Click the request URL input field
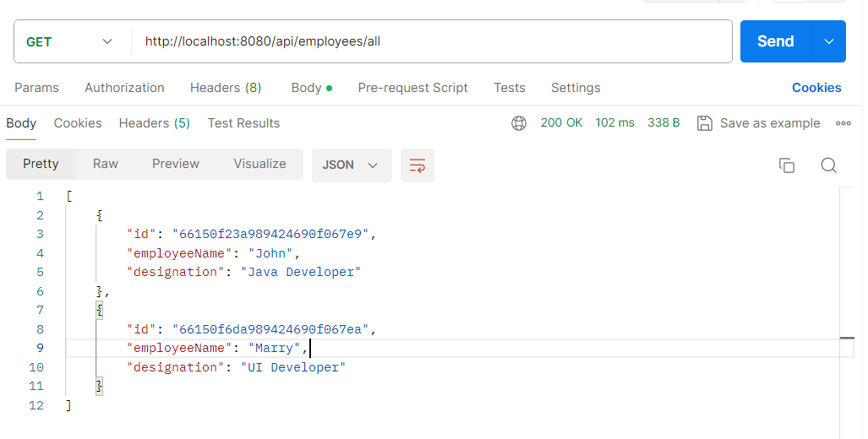868x439 pixels. [x=431, y=41]
